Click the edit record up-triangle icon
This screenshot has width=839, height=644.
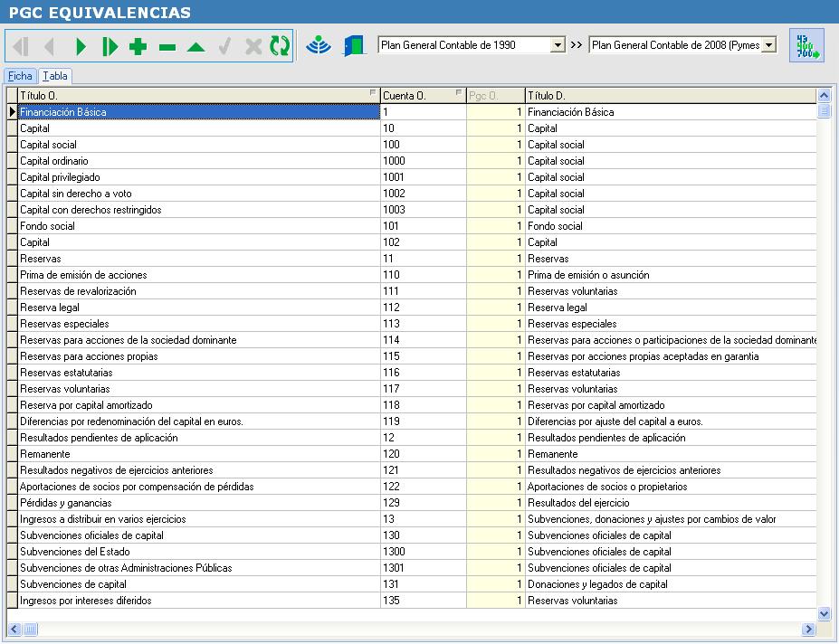click(x=195, y=46)
